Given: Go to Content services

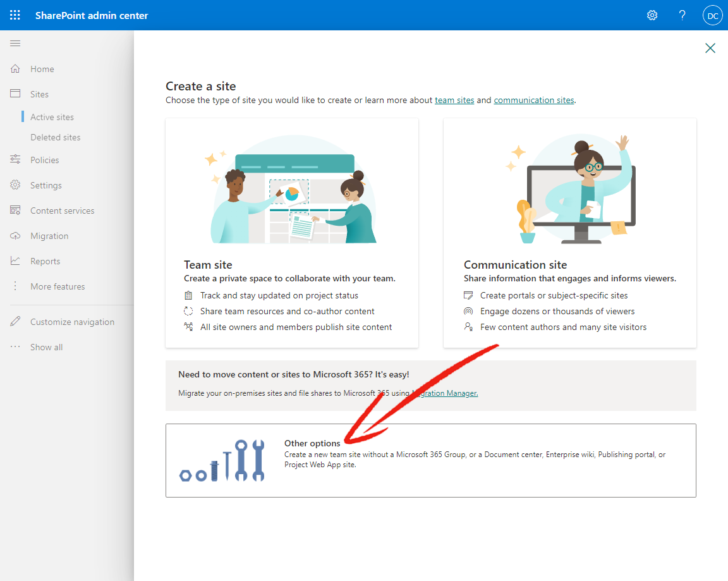Looking at the screenshot, I should (62, 211).
